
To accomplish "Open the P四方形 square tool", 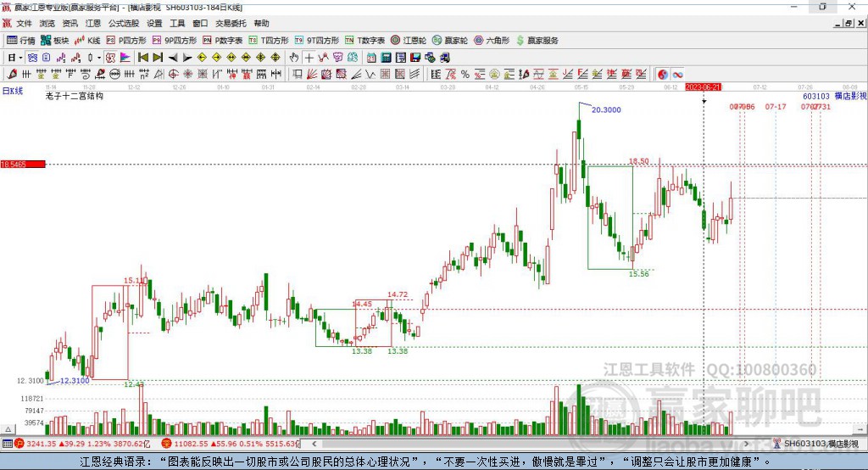I will click(x=127, y=41).
